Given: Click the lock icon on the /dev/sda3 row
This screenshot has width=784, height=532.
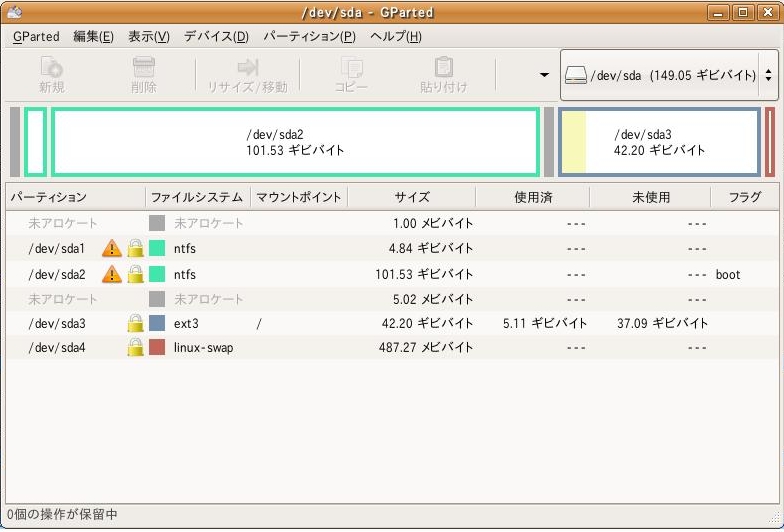Looking at the screenshot, I should [136, 324].
